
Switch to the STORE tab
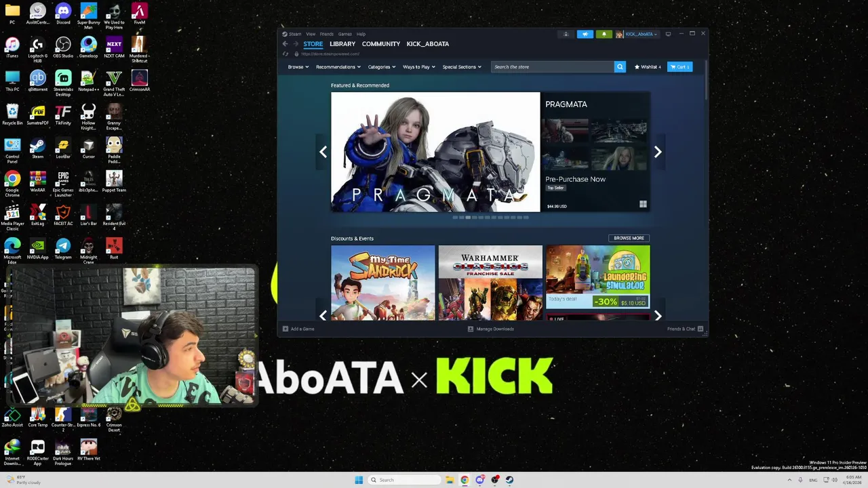[x=313, y=44]
